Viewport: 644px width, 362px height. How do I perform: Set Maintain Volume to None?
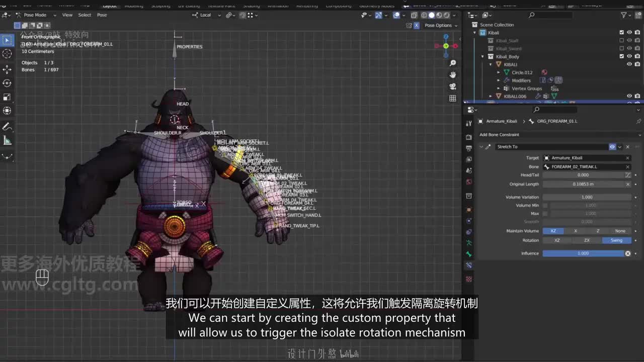tap(620, 231)
